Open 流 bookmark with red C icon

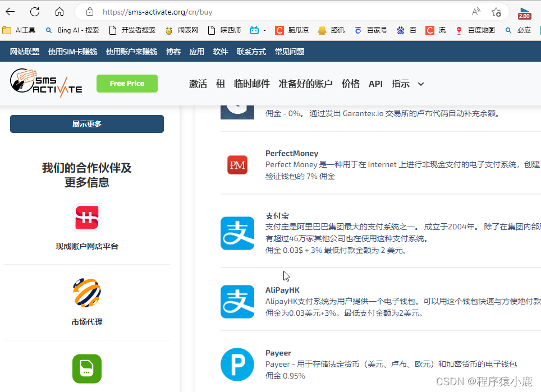tap(435, 30)
